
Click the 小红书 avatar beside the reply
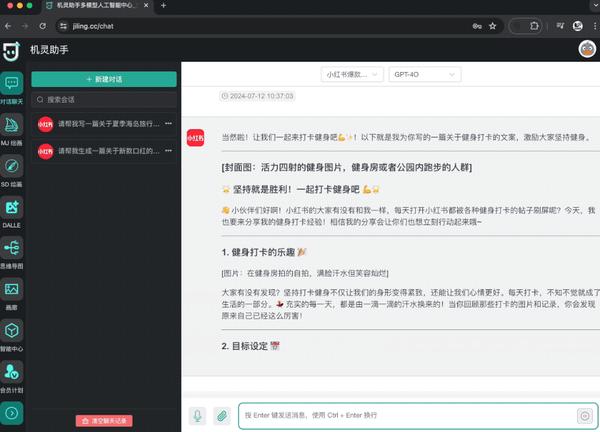(195, 138)
